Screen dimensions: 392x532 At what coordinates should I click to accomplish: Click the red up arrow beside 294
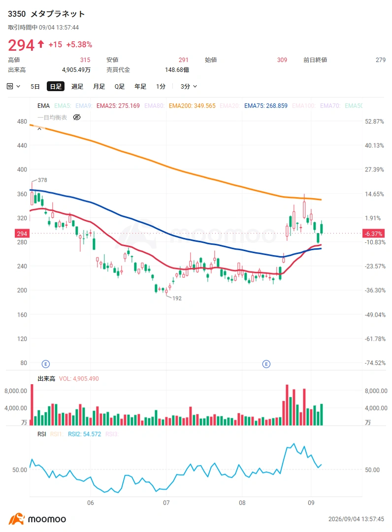(x=41, y=44)
